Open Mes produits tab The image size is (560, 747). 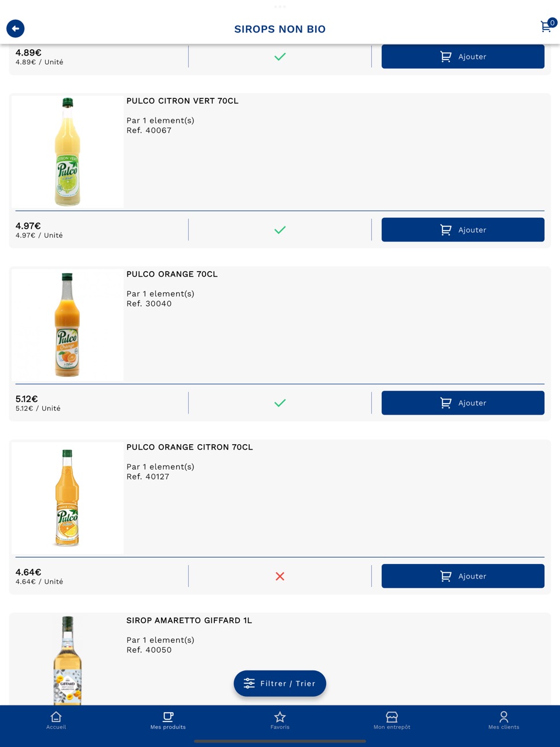(168, 720)
